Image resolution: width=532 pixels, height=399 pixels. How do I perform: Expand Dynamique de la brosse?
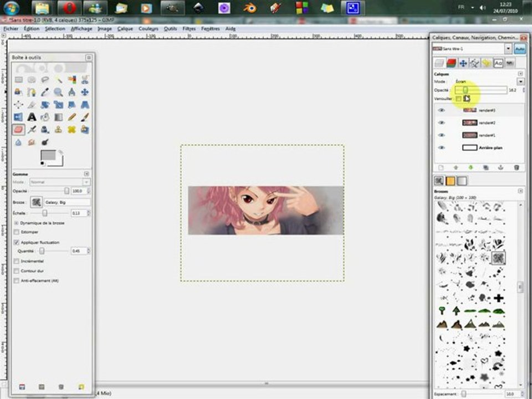[x=16, y=223]
